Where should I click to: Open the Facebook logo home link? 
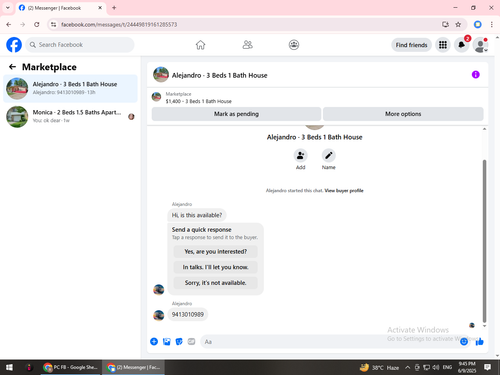click(x=14, y=45)
